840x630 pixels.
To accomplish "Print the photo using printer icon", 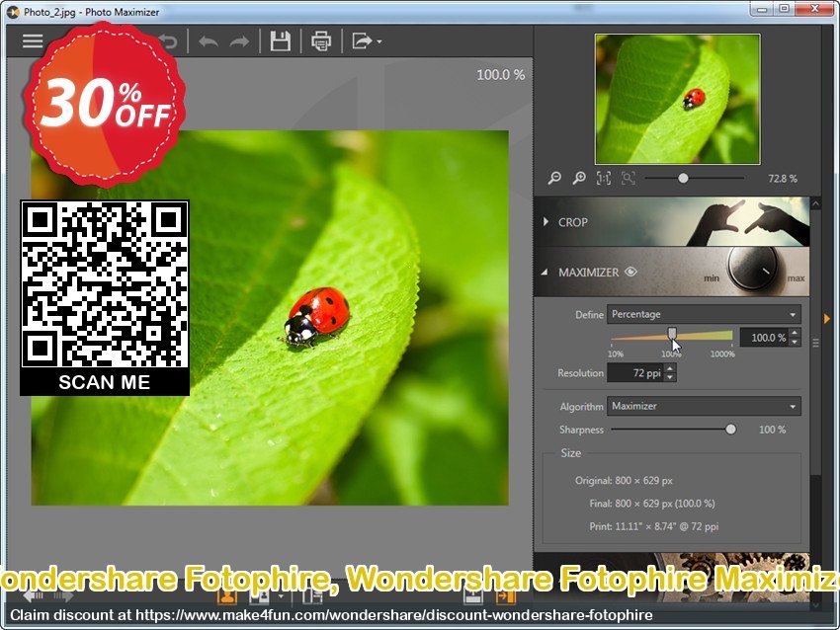I will tap(321, 41).
